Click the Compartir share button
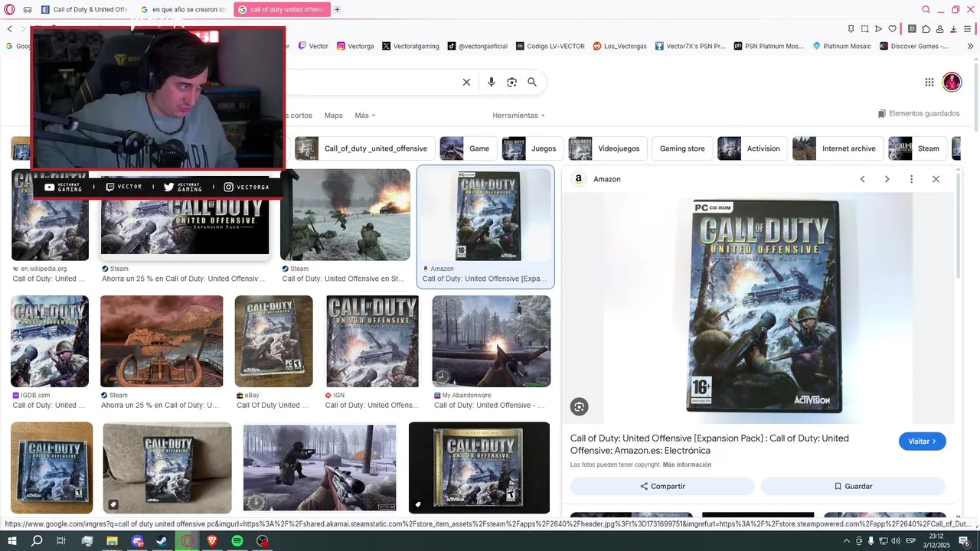The image size is (980, 551). [x=662, y=486]
